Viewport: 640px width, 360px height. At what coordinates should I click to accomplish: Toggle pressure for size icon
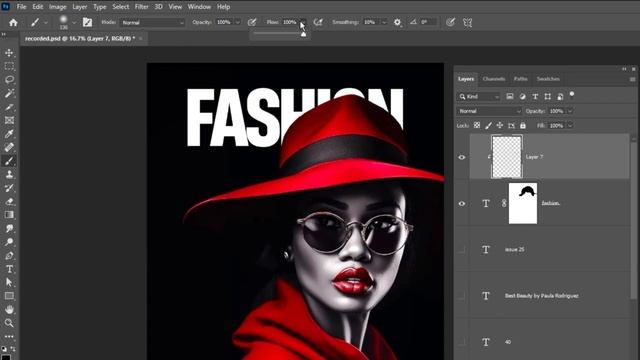(450, 22)
